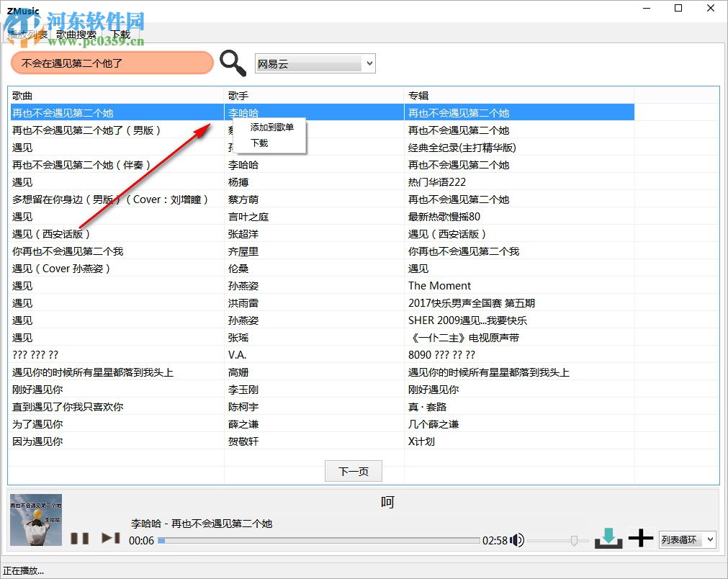Open the 列表循环 play mode dropdown

[x=680, y=539]
